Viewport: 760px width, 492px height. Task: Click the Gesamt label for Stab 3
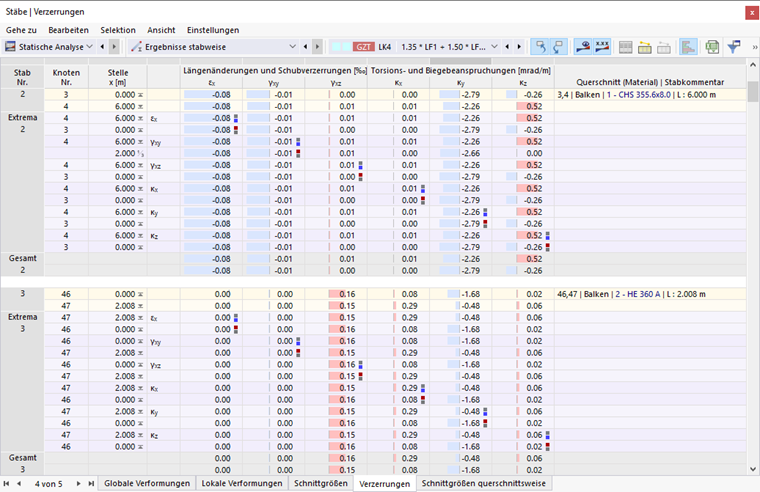(22, 458)
